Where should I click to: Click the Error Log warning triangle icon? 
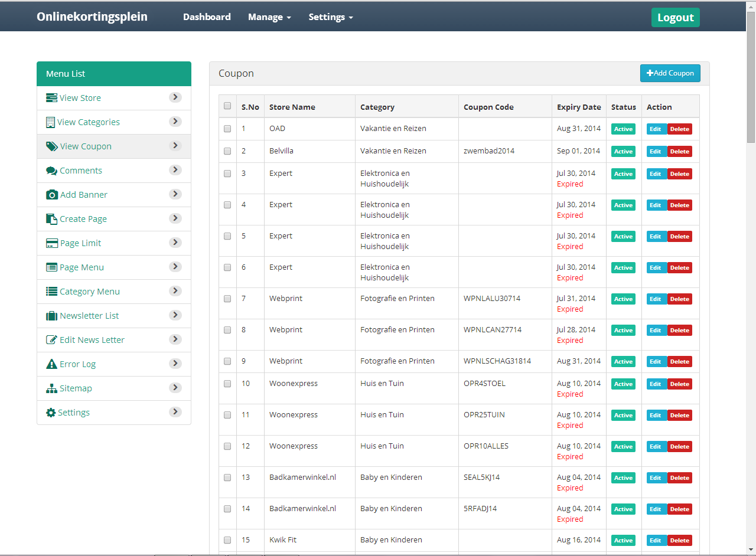point(51,364)
